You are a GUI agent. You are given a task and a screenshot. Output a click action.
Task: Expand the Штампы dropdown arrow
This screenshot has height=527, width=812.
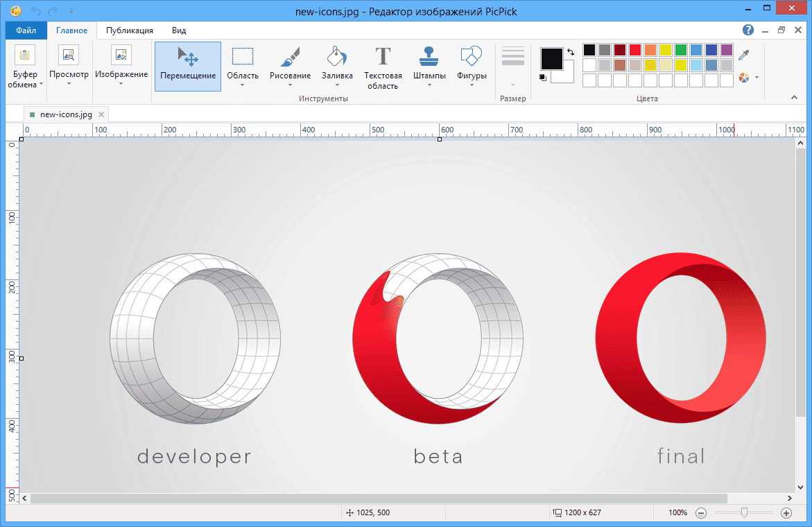(x=429, y=85)
